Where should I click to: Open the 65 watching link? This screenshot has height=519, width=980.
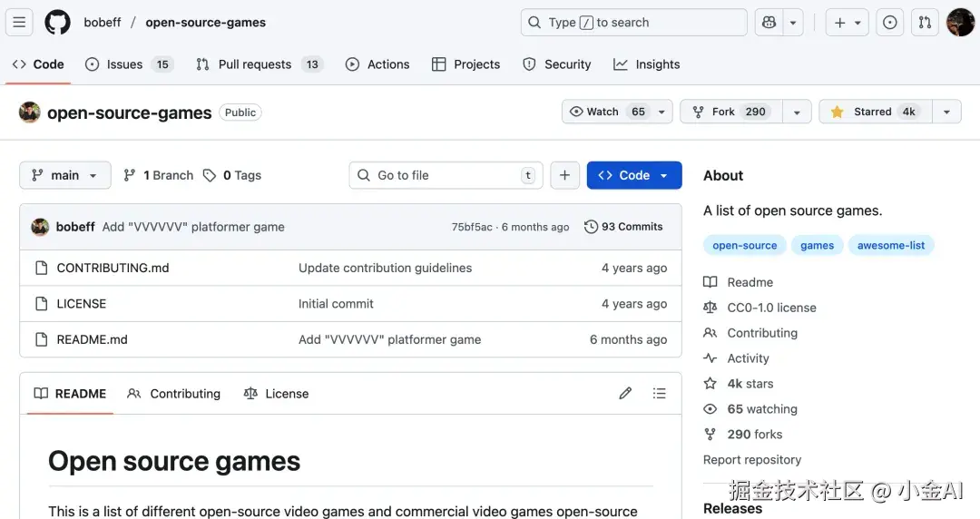[750, 409]
